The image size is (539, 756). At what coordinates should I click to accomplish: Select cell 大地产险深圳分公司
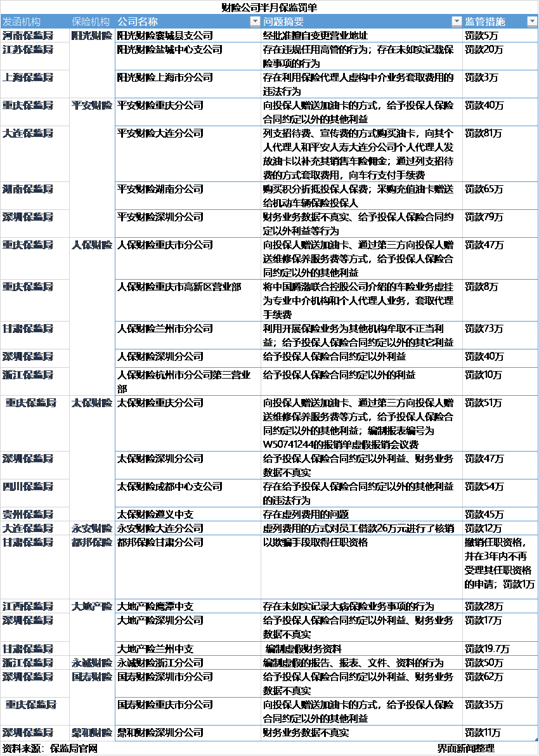point(188,627)
